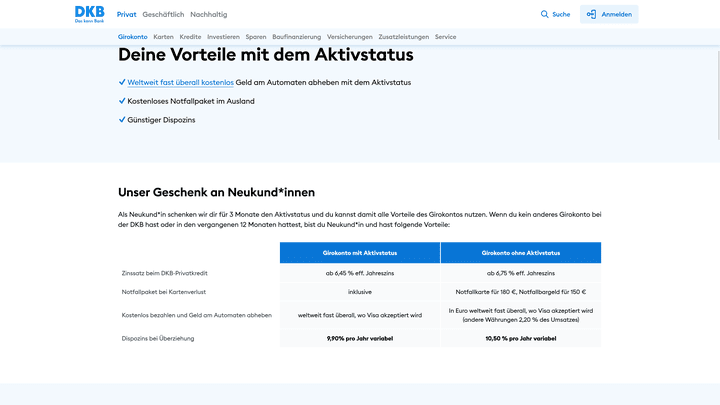Click row label 'Kostenlos bezahlen und Geld am Automaten'
The image size is (720, 405).
point(197,315)
